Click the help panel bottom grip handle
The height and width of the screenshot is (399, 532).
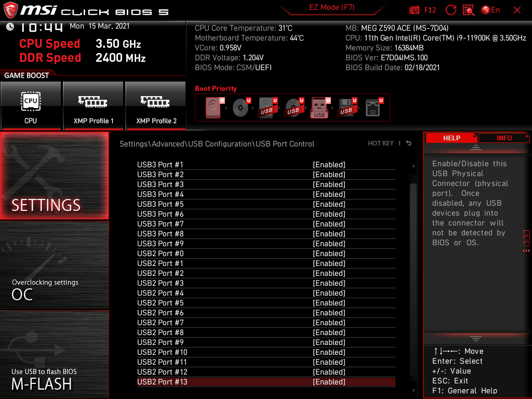pos(476,339)
